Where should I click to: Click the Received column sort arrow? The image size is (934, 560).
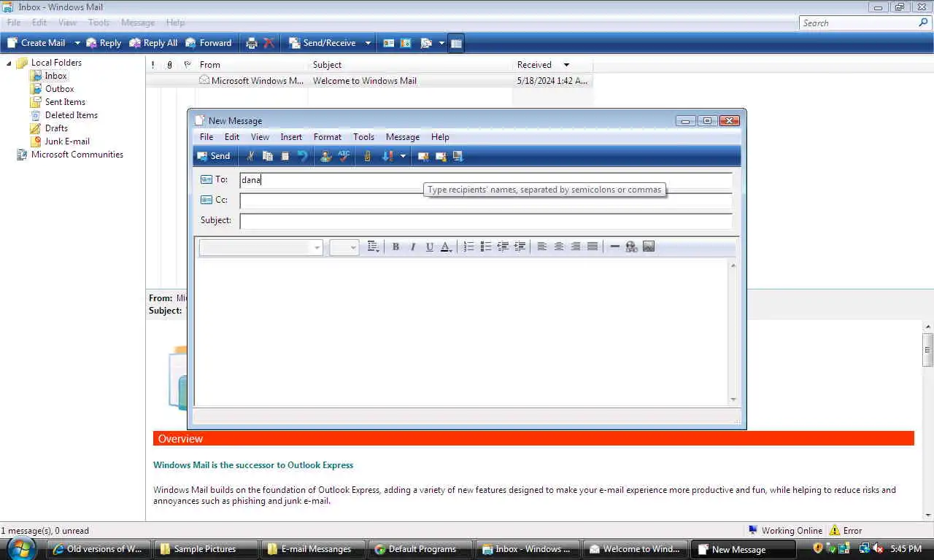[x=566, y=65]
